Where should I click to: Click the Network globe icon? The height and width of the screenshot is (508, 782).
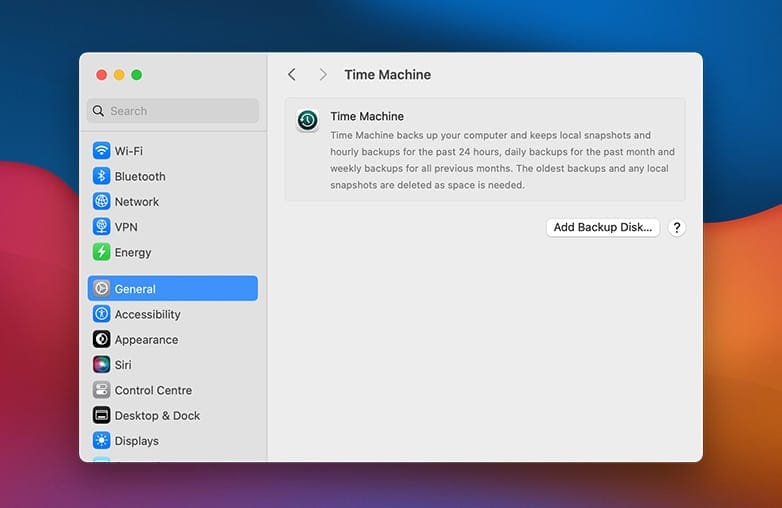[101, 201]
